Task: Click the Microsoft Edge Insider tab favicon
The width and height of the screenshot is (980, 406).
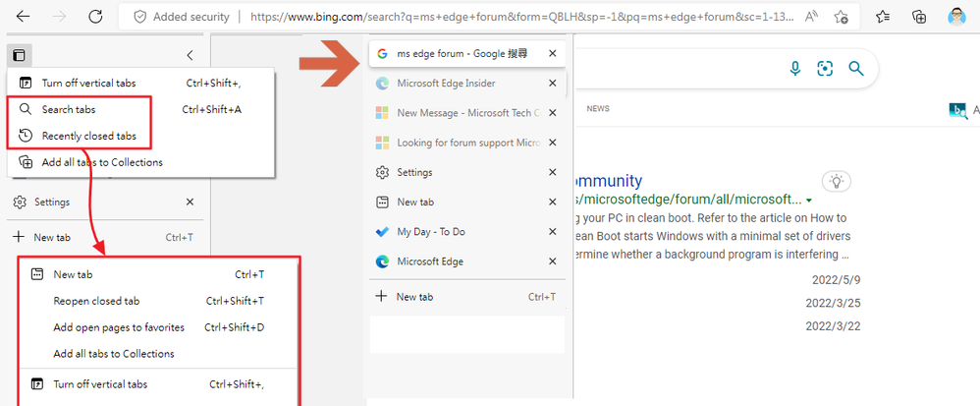Action: pyautogui.click(x=382, y=84)
